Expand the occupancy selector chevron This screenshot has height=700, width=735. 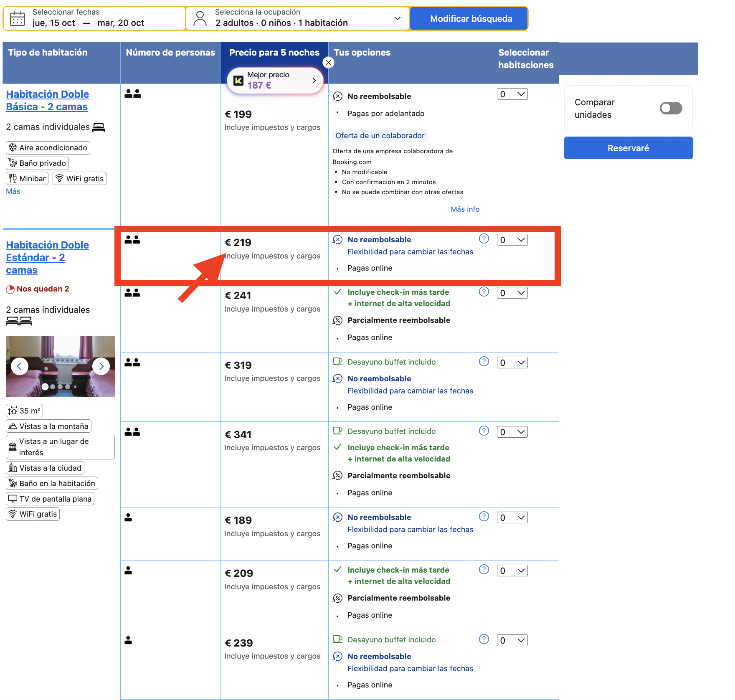[x=398, y=18]
